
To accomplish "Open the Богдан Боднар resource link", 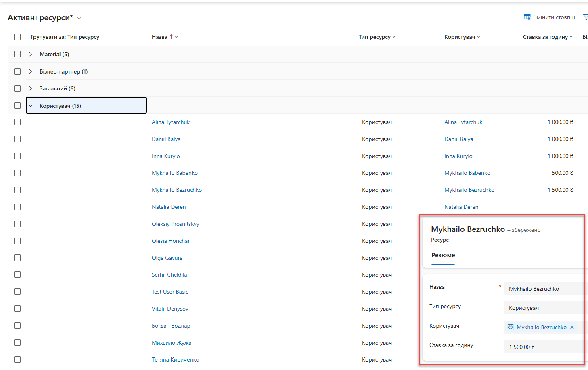I will 171,326.
